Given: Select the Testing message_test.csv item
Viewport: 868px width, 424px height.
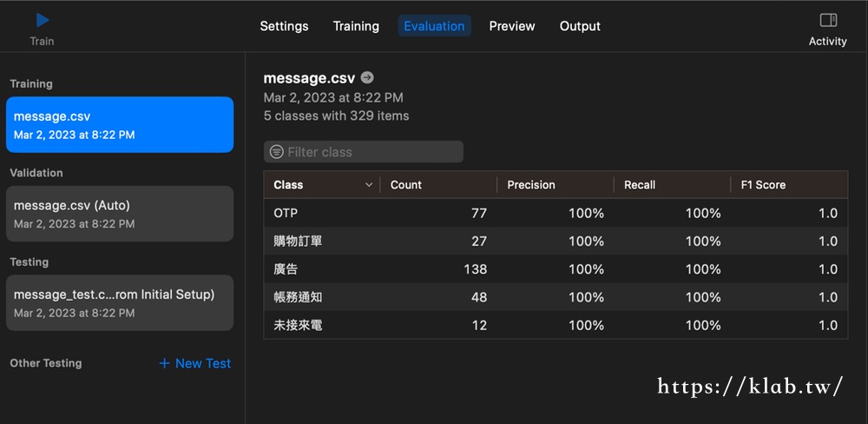Looking at the screenshot, I should (x=119, y=302).
